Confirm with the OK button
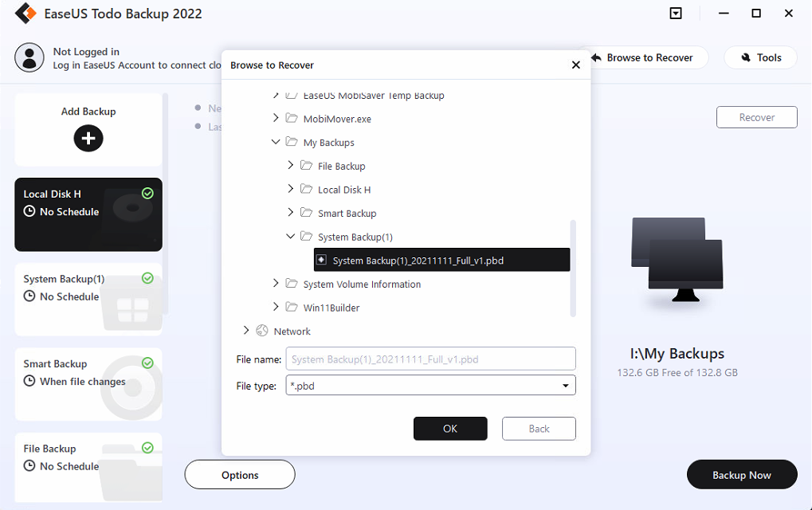The image size is (812, 510). coord(450,429)
